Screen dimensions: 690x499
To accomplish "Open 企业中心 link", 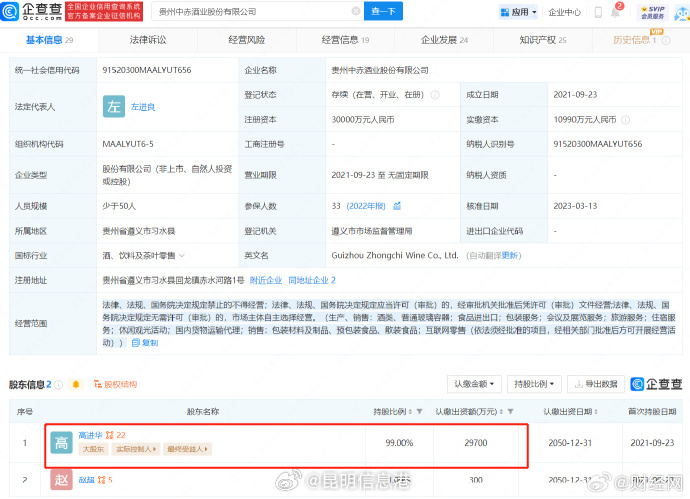I will (565, 12).
